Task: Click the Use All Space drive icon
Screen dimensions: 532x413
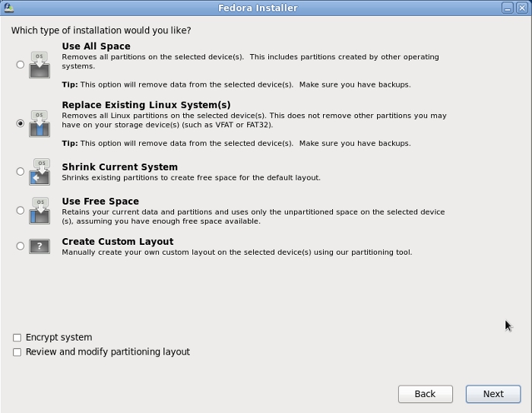Action: pyautogui.click(x=40, y=65)
